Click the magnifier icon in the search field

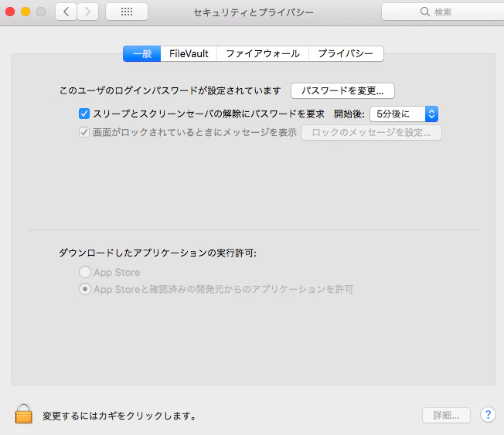coord(424,12)
